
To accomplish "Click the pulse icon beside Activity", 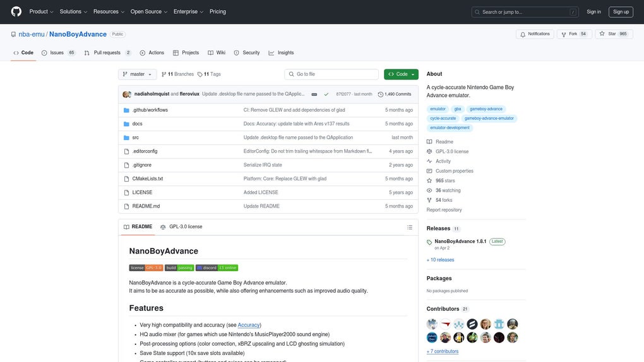I will 429,161.
